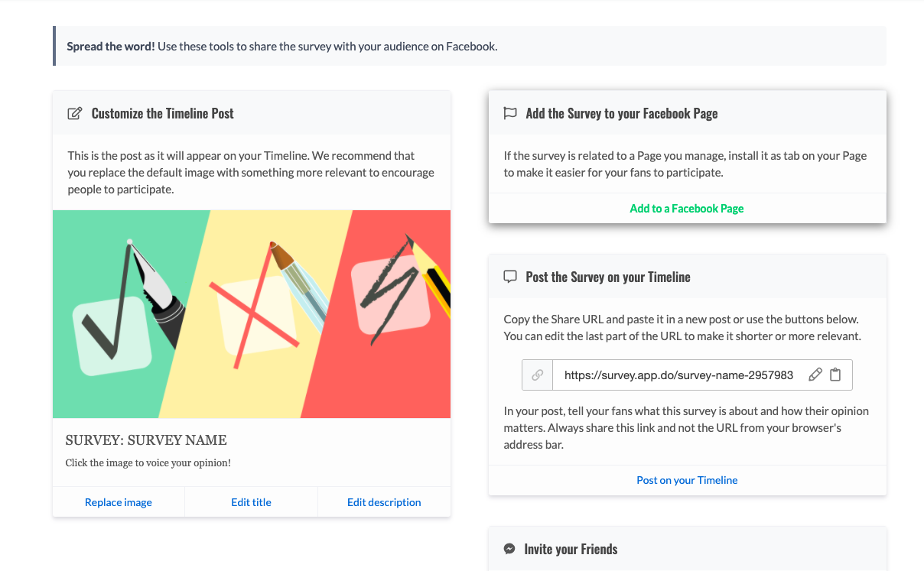Click the speech bubble icon beside Post the Survey
The height and width of the screenshot is (571, 924).
[510, 277]
